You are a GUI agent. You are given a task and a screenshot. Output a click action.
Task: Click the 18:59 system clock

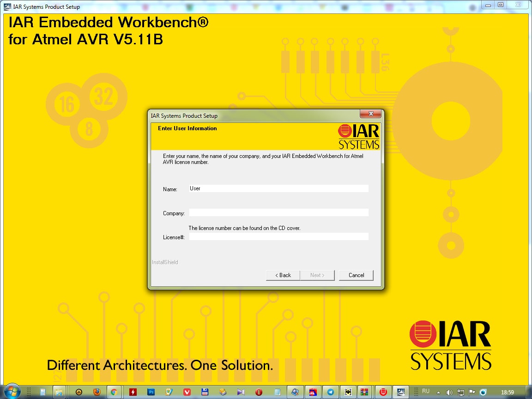(507, 393)
